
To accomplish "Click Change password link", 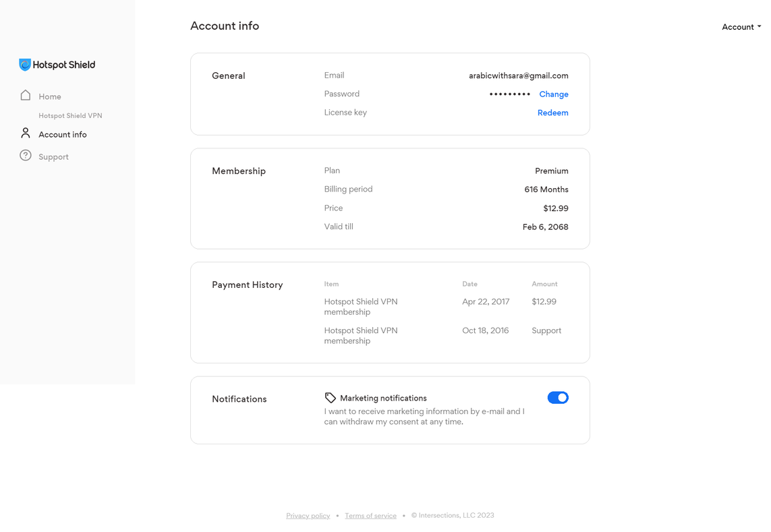I will 554,94.
